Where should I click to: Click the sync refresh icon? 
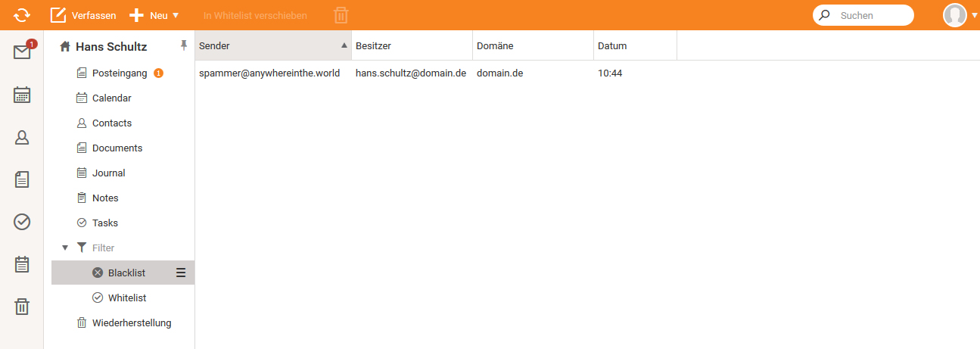22,15
